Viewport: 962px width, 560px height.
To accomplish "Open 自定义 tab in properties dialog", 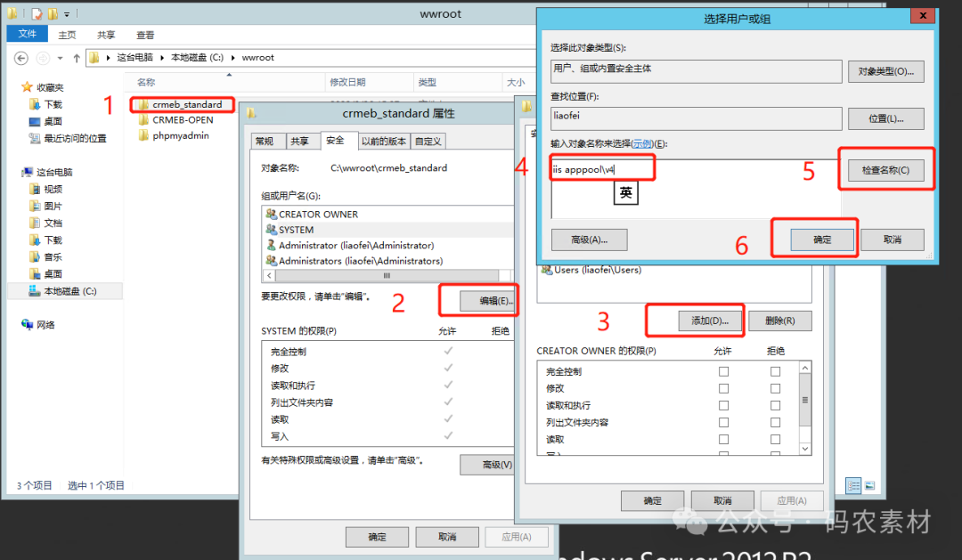I will [x=428, y=141].
